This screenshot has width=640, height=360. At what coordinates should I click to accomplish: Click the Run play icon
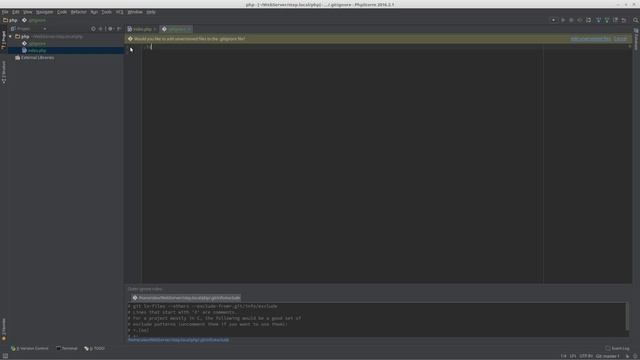(x=563, y=20)
